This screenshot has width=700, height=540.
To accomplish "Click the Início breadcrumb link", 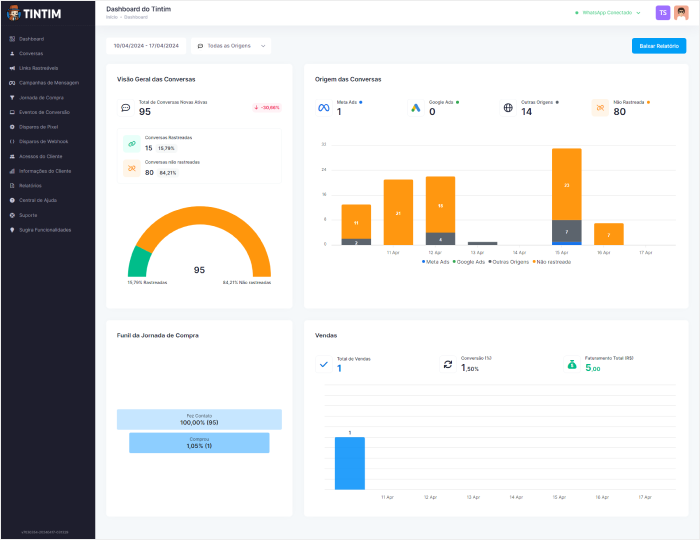I will tap(110, 16).
